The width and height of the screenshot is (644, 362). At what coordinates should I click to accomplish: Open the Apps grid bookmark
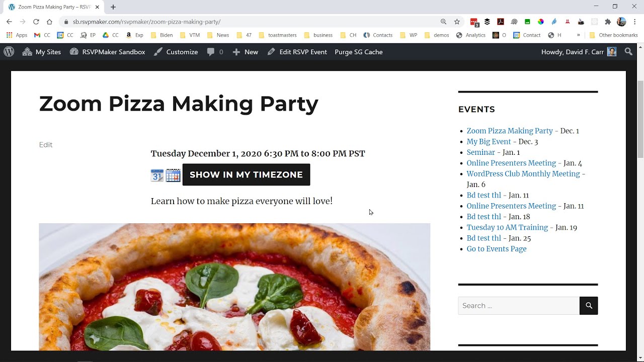pyautogui.click(x=17, y=35)
